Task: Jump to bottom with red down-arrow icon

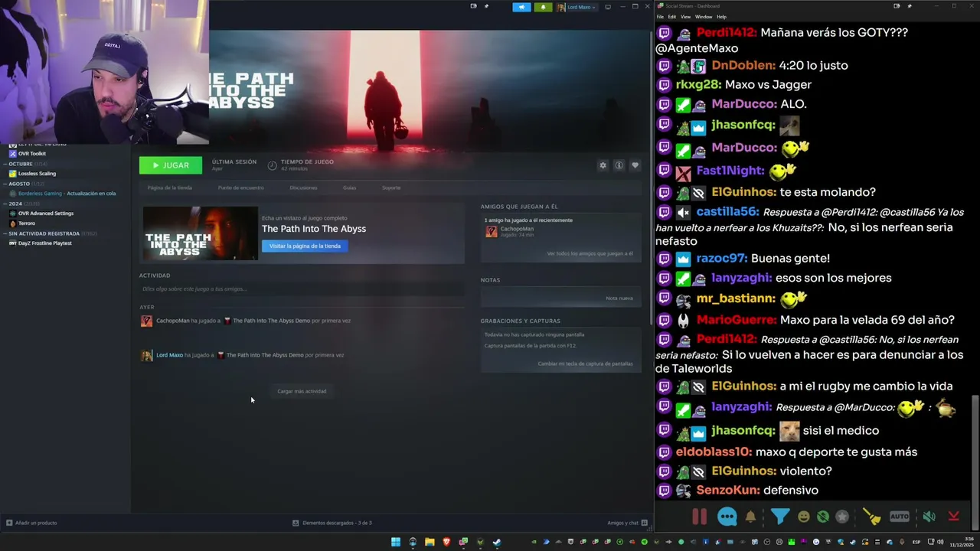Action: pyautogui.click(x=953, y=517)
